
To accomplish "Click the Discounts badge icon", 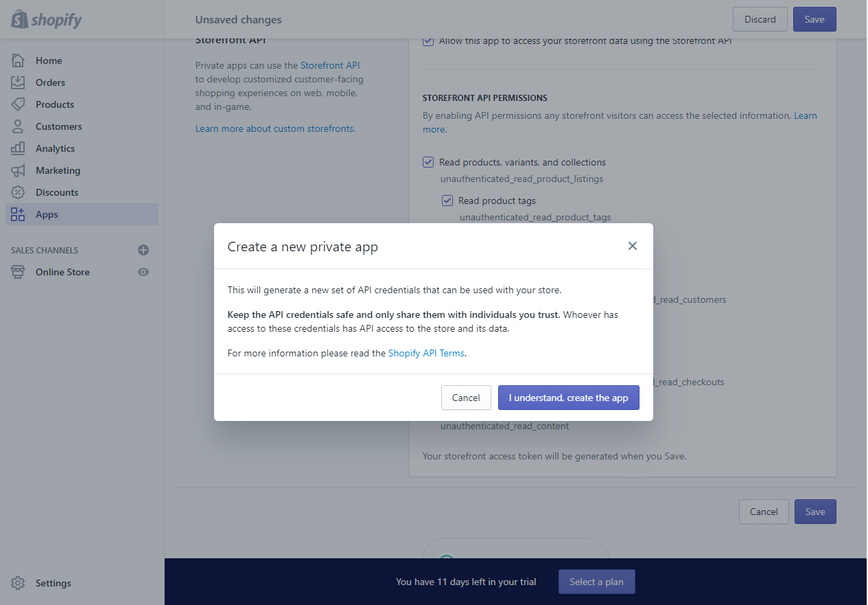I will point(18,192).
